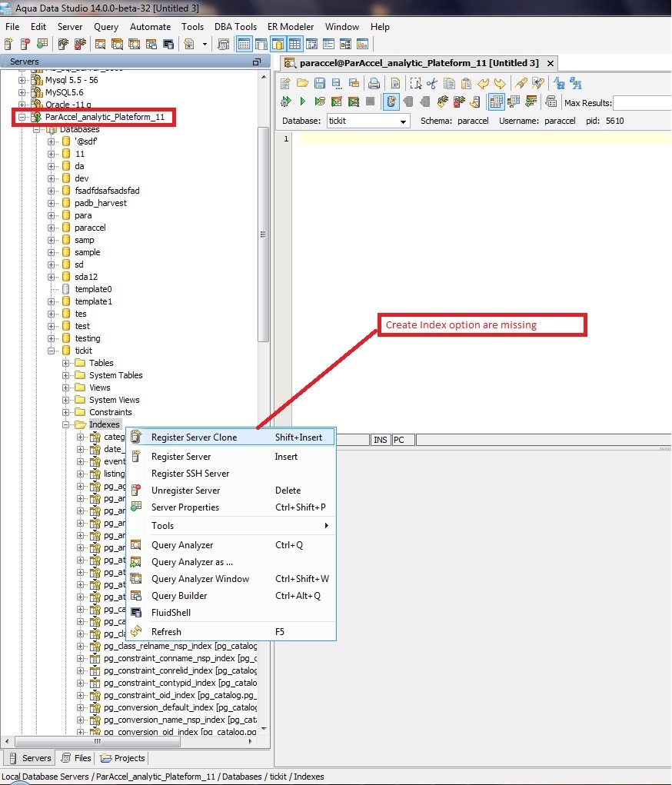
Task: Redo with the right curved arrow icon
Action: point(500,84)
